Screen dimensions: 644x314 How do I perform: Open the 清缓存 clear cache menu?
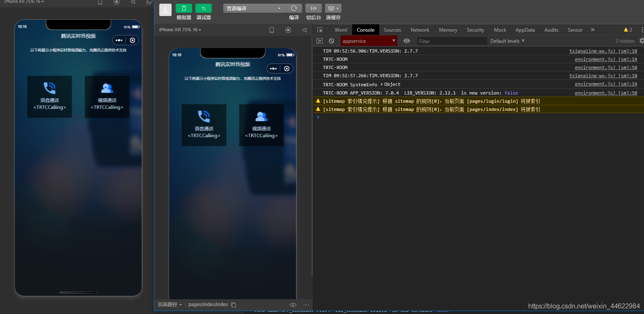(x=333, y=8)
